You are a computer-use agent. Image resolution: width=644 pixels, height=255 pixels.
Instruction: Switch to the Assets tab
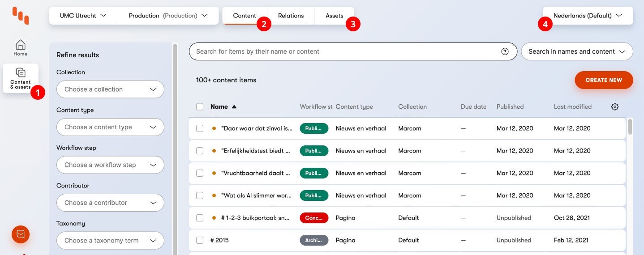coord(334,16)
